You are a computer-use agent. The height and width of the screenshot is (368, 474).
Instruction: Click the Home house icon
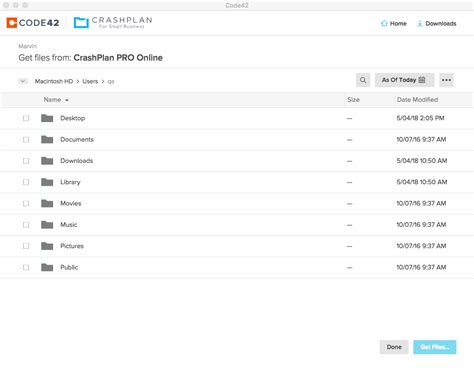[384, 23]
